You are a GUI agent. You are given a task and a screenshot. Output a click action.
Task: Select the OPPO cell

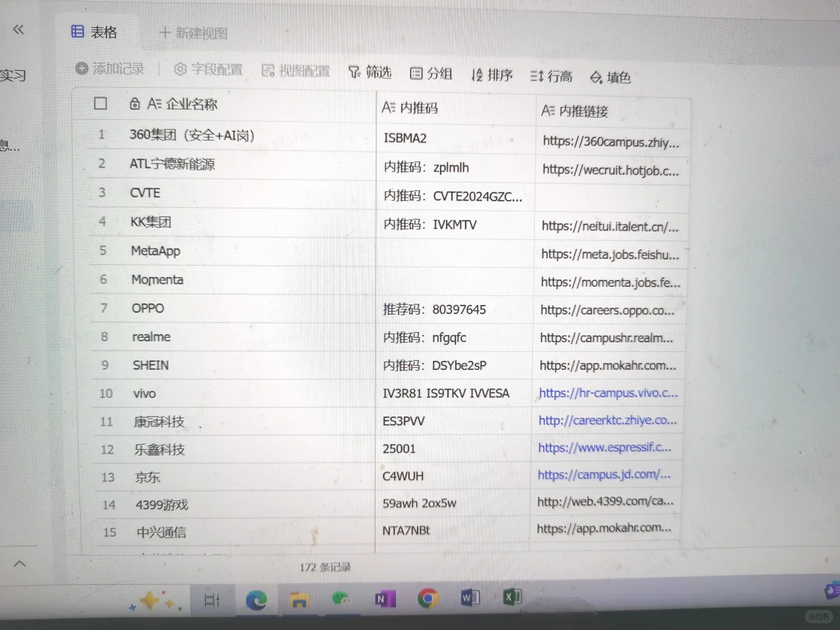click(148, 308)
